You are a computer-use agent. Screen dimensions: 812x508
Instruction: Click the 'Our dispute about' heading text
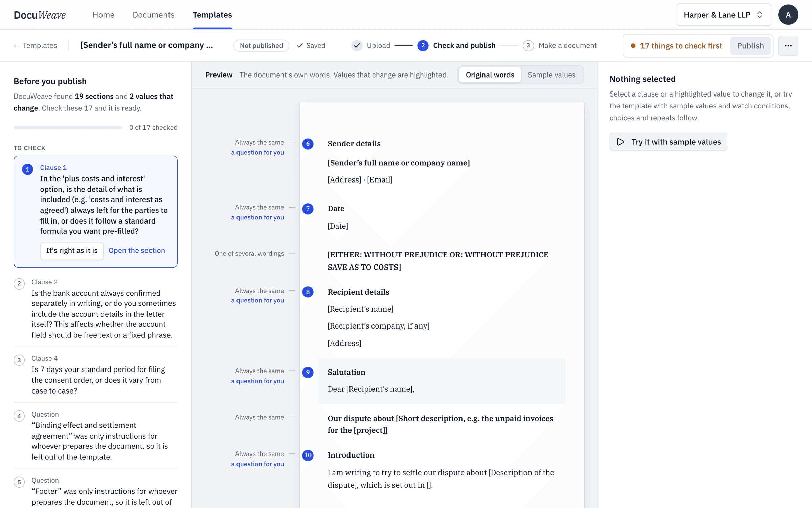coord(440,424)
